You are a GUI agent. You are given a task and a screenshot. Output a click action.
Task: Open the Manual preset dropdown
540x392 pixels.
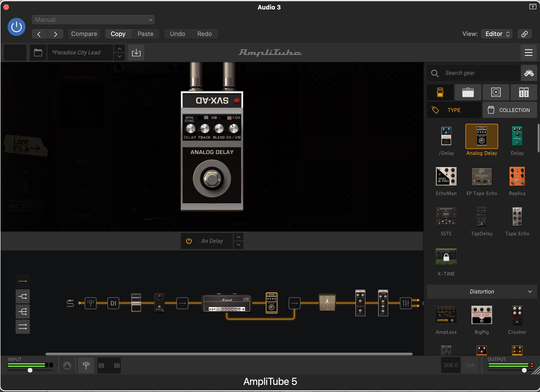pyautogui.click(x=93, y=20)
